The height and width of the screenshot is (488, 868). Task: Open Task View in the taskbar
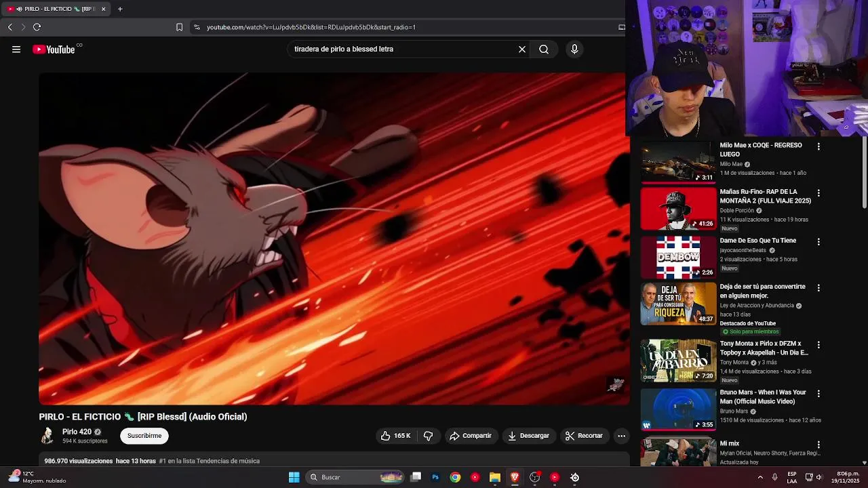point(416,477)
